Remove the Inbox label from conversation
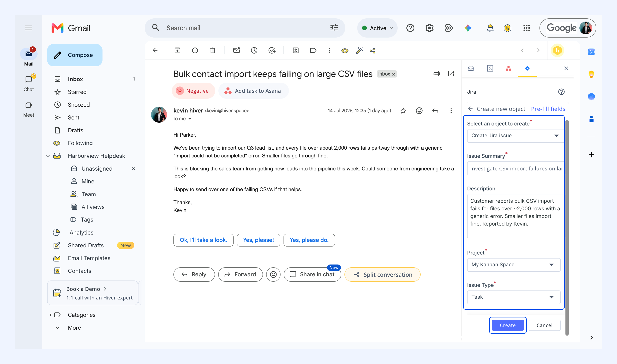This screenshot has height=364, width=617. tap(393, 74)
